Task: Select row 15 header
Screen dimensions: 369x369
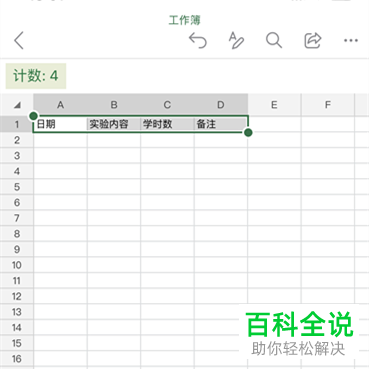Action: 17,343
